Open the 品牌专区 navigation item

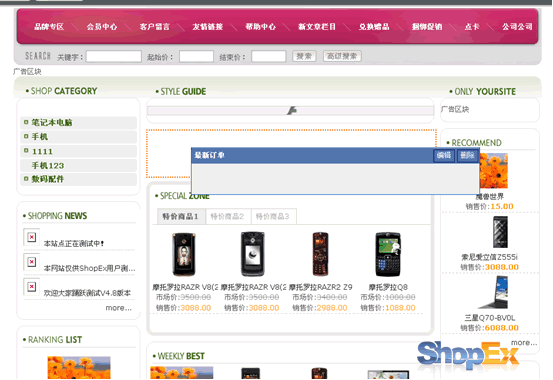pyautogui.click(x=49, y=27)
